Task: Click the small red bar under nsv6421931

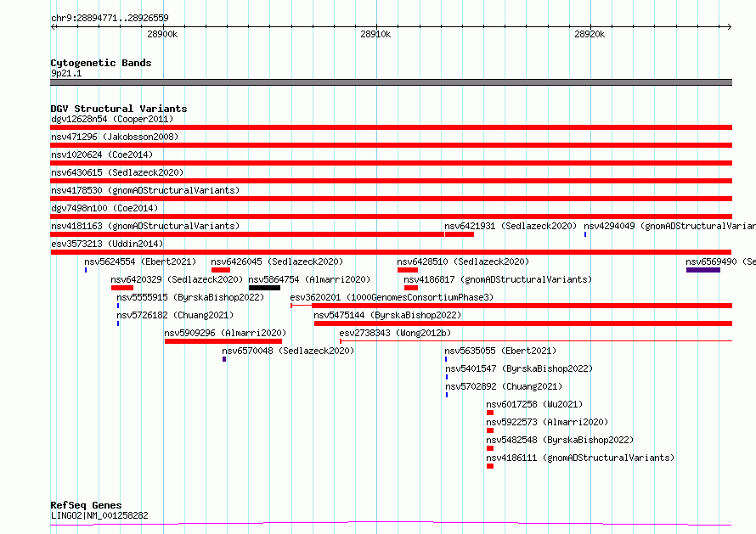Action: [x=459, y=234]
